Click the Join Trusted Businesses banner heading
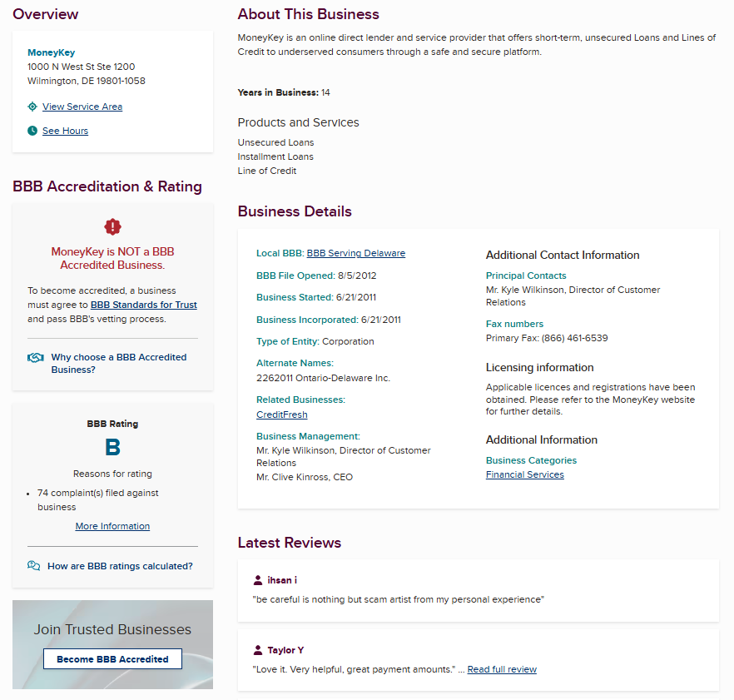The image size is (734, 700). point(113,629)
